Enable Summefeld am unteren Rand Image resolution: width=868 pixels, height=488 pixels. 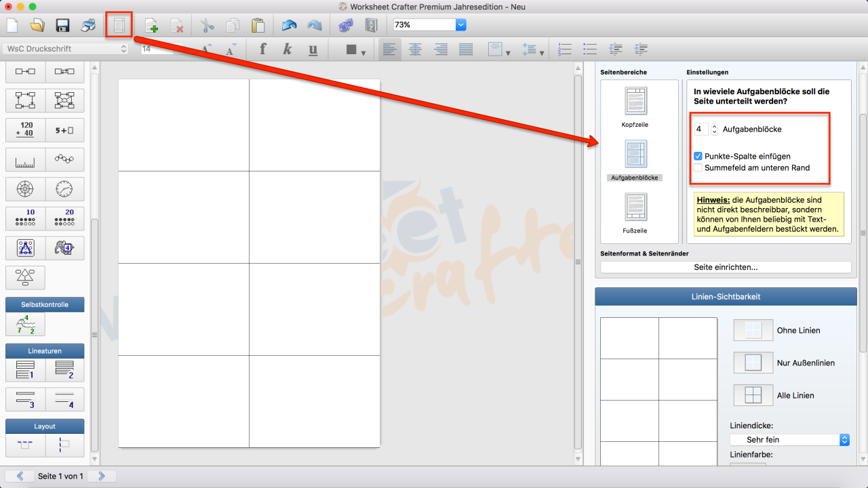point(698,167)
